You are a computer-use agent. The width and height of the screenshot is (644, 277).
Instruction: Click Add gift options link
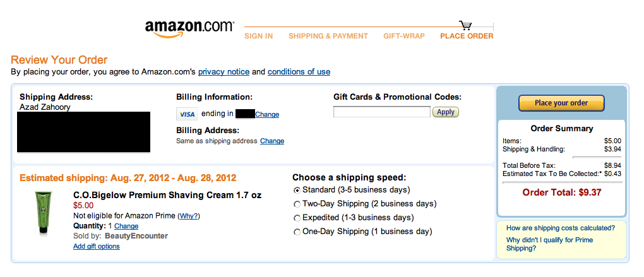coord(97,246)
